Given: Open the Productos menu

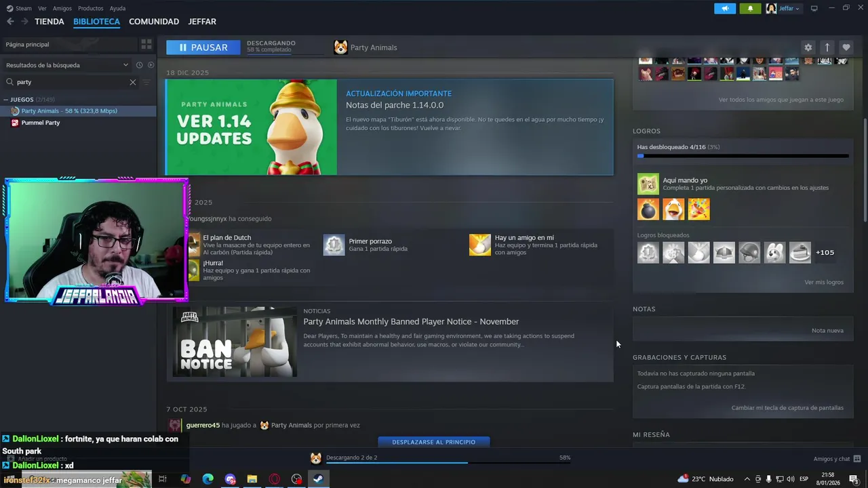Looking at the screenshot, I should 90,8.
